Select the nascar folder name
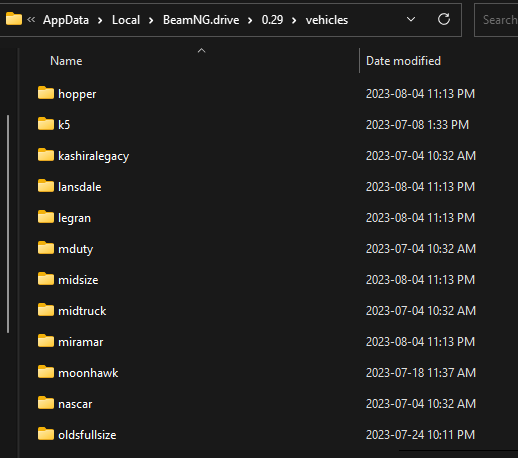518x458 pixels. (75, 404)
